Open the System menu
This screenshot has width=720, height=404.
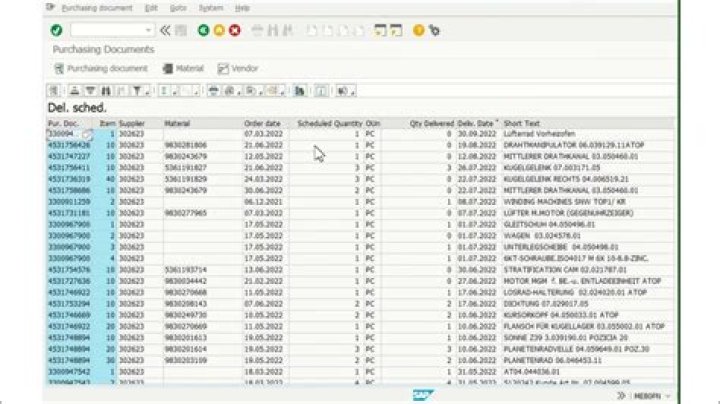click(x=211, y=8)
